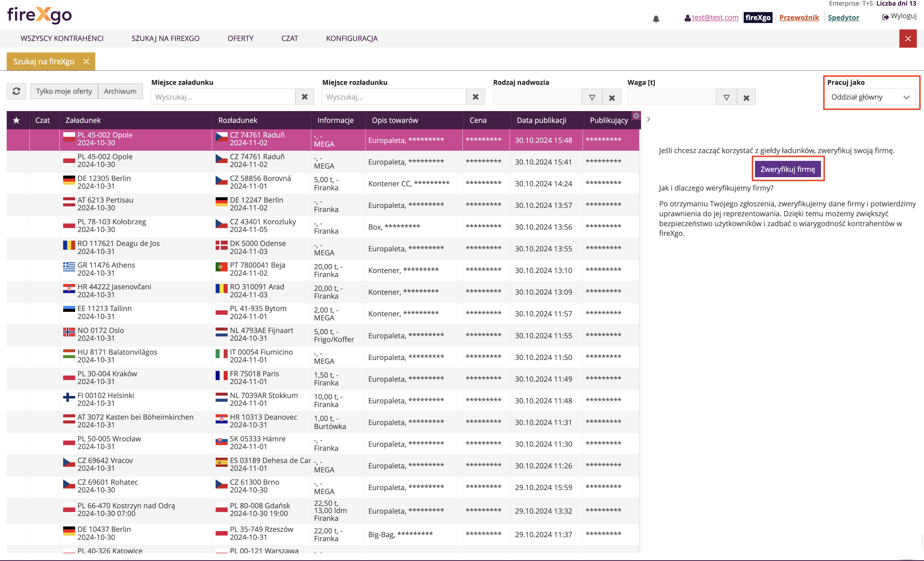
Task: Clear the Rodzaj nadwozia filter
Action: pos(612,98)
